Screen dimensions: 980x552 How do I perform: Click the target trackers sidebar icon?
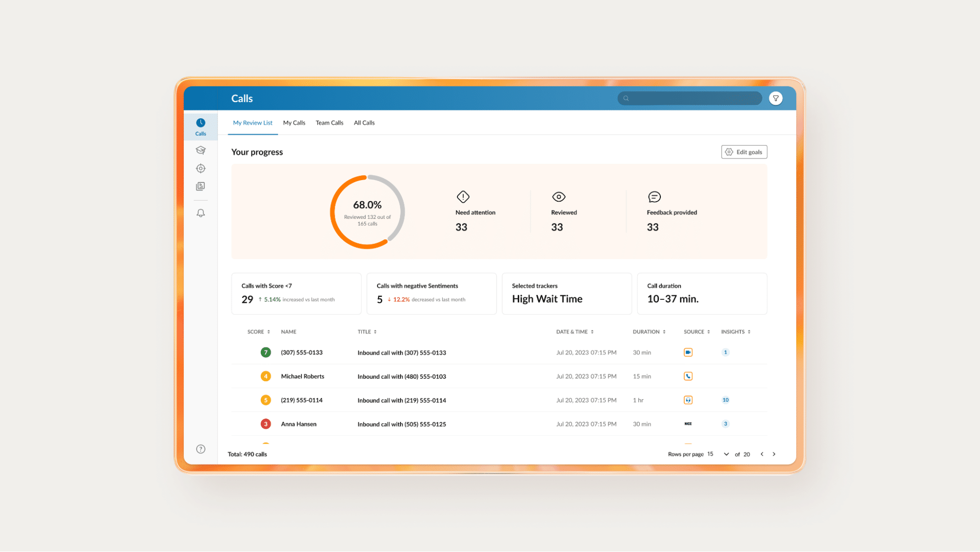[x=201, y=168]
